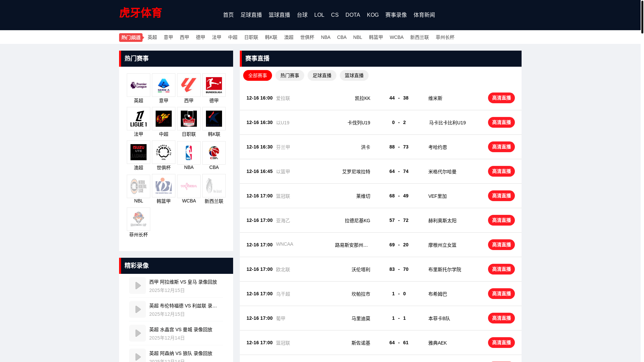
Task: Click NBA in the hot channels bar
Action: click(x=326, y=37)
